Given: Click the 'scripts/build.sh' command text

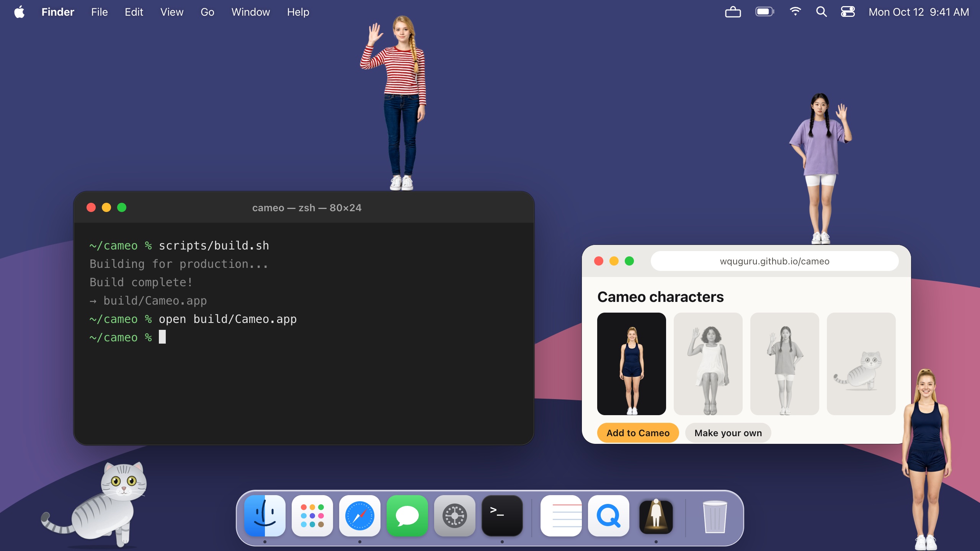Looking at the screenshot, I should pos(214,246).
